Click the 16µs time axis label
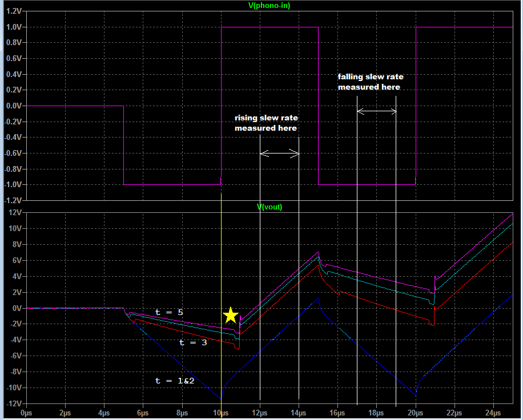523x420 pixels. [337, 413]
